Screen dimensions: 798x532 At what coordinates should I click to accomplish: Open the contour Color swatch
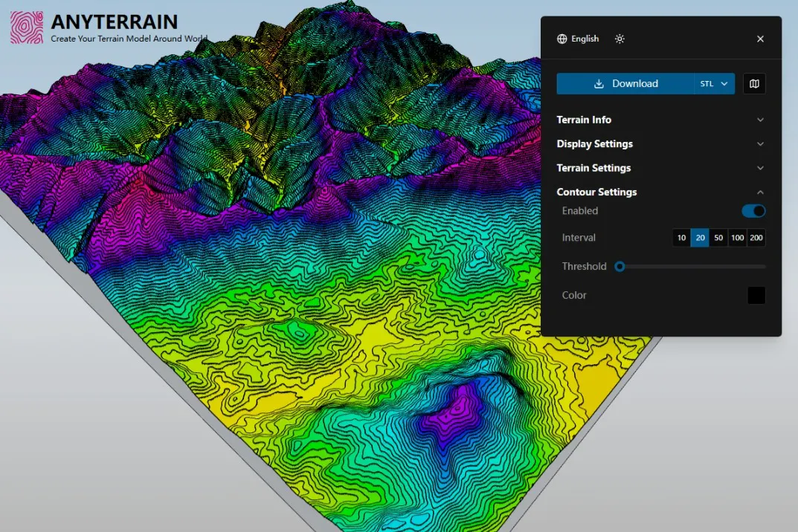(756, 296)
